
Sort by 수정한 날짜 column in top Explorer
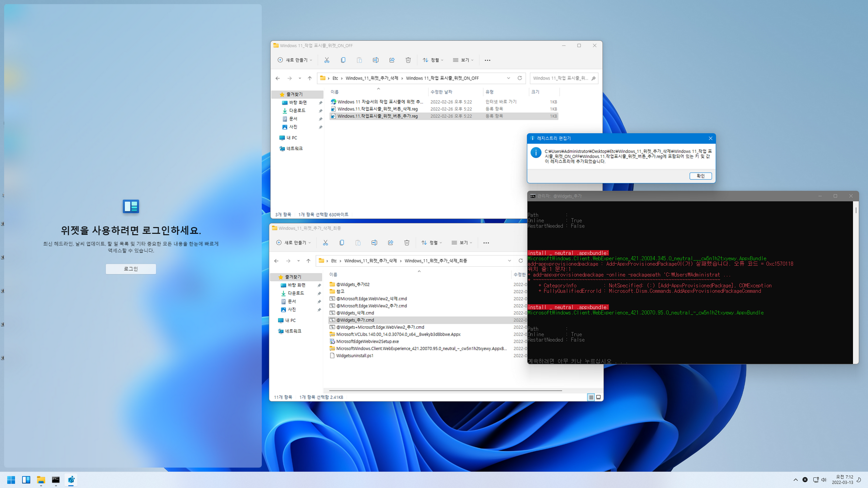[x=441, y=92]
